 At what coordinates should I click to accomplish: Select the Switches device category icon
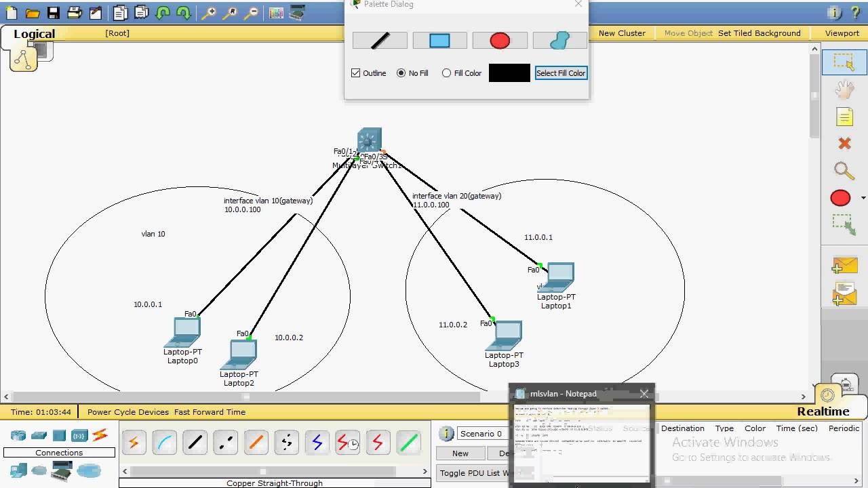point(39,436)
